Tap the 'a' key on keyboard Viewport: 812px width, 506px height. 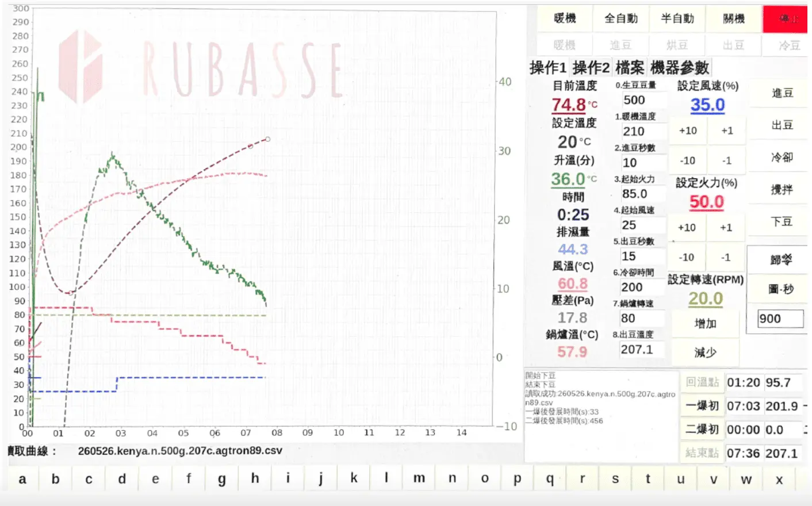[x=22, y=479]
